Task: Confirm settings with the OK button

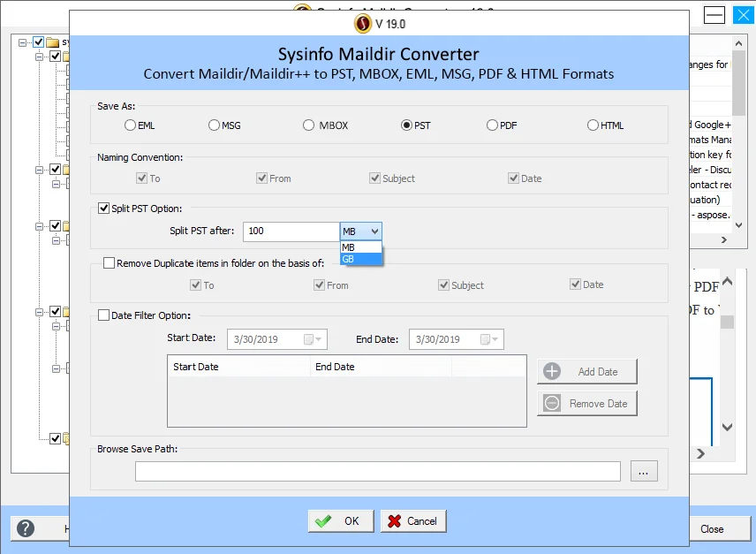Action: tap(341, 521)
